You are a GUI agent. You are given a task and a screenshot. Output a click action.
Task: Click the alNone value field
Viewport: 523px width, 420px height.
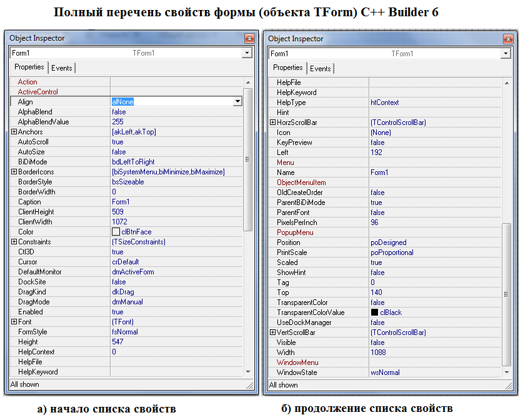[172, 101]
